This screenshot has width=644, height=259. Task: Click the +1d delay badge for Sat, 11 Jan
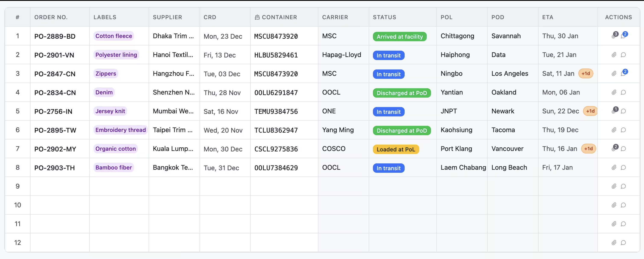coord(586,74)
